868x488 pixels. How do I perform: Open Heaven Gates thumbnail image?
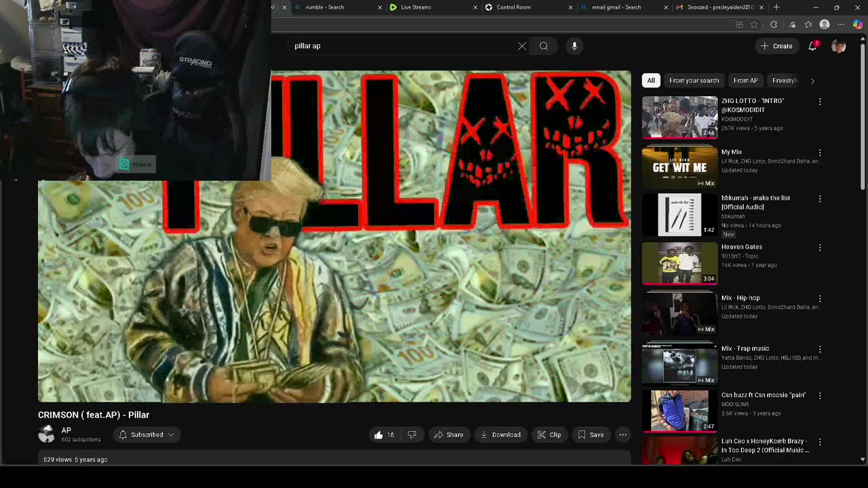[679, 263]
